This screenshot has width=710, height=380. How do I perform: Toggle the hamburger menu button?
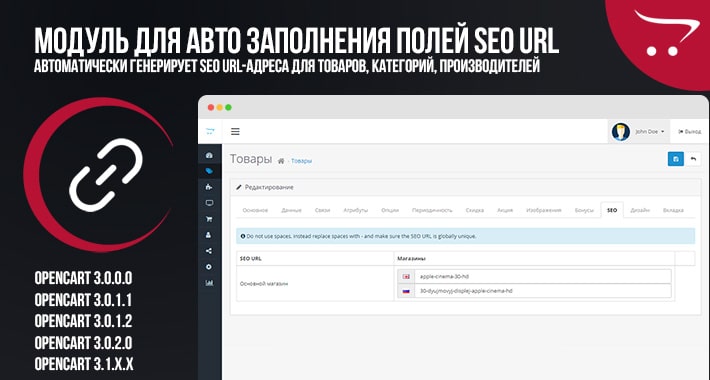[235, 132]
